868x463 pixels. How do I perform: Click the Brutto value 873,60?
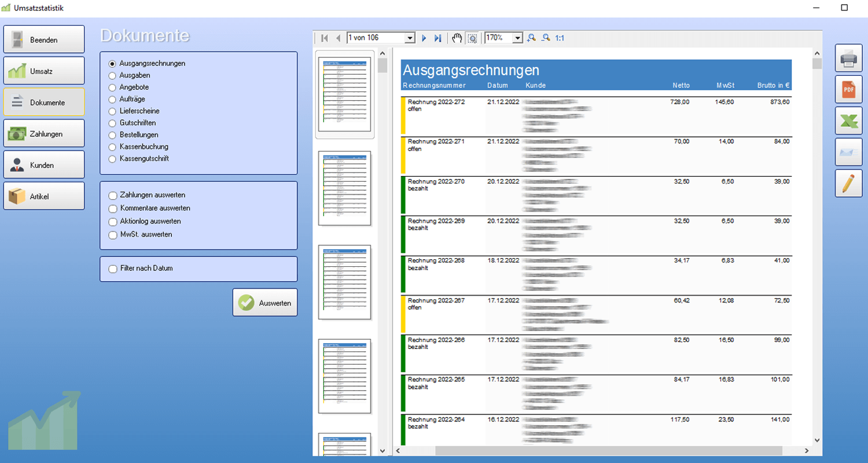[779, 102]
